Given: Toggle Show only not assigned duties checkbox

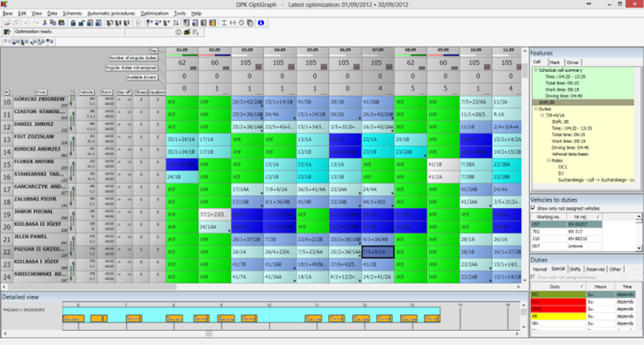Looking at the screenshot, I should tap(533, 277).
